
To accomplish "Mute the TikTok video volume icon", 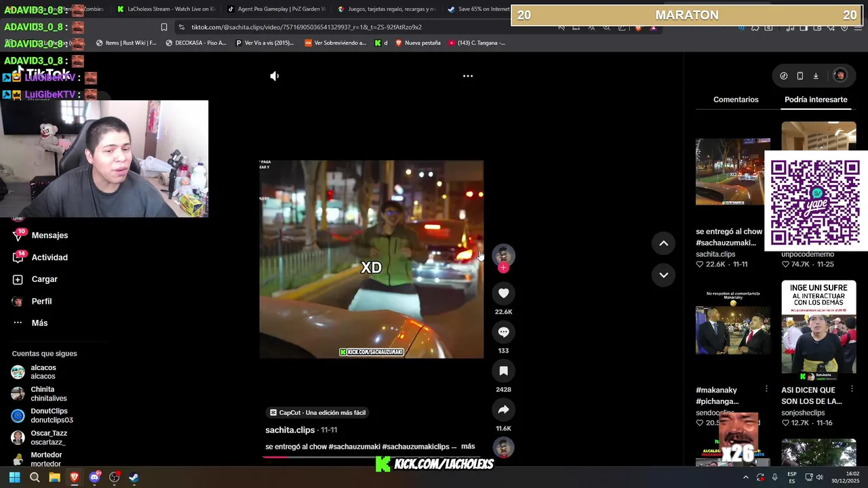I will pyautogui.click(x=275, y=76).
